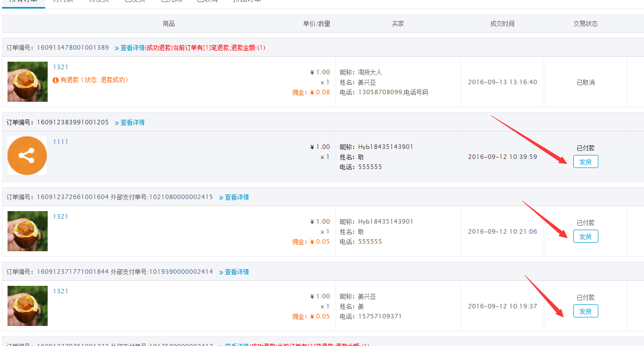Click order number 160912372661001604
644x346 pixels.
[x=73, y=197]
